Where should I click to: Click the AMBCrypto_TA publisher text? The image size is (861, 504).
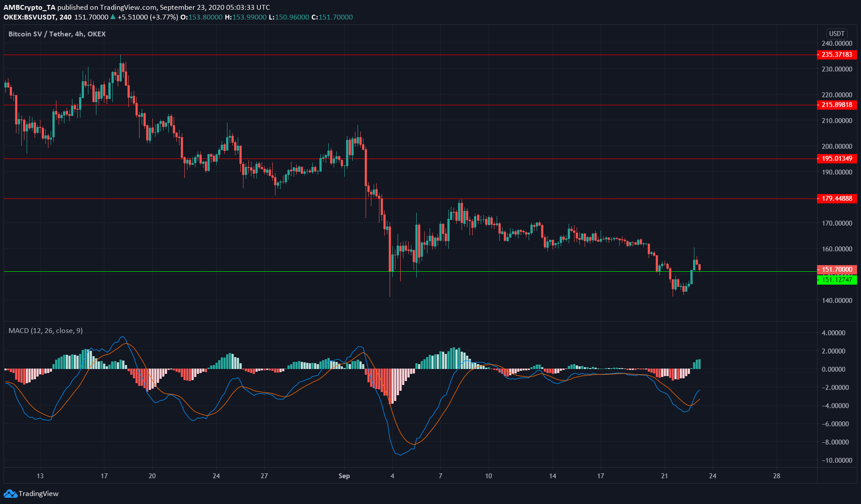click(30, 8)
